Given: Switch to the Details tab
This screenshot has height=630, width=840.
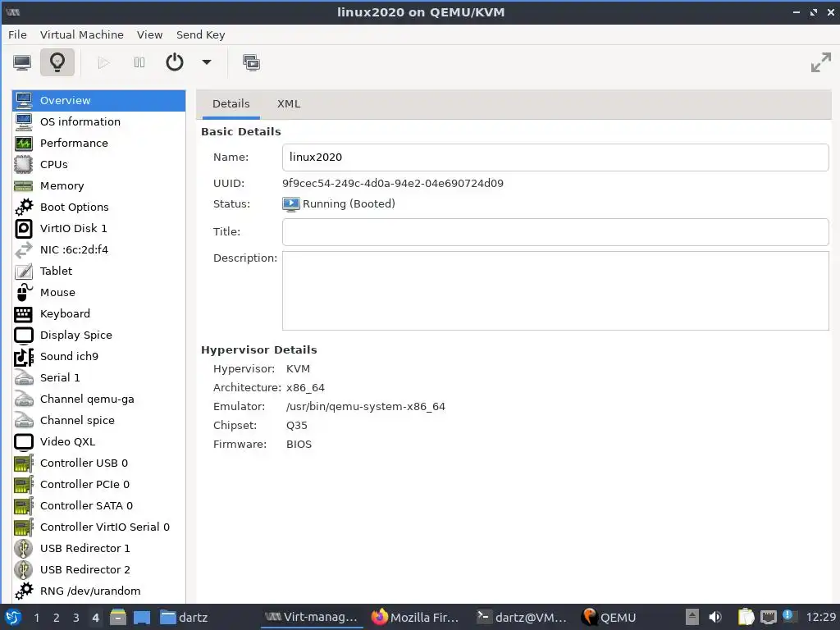Looking at the screenshot, I should pos(231,104).
